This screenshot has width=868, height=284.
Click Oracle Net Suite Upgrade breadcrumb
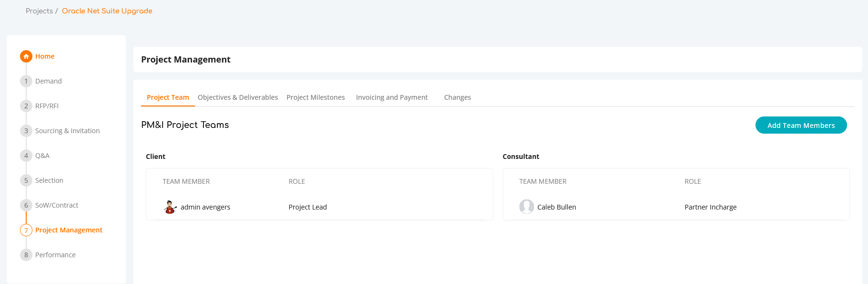(x=107, y=11)
